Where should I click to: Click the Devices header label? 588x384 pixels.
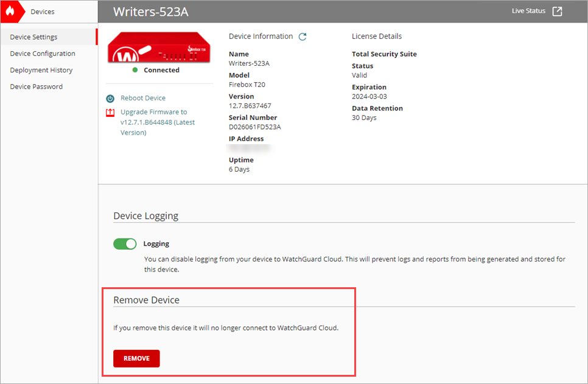(x=41, y=10)
